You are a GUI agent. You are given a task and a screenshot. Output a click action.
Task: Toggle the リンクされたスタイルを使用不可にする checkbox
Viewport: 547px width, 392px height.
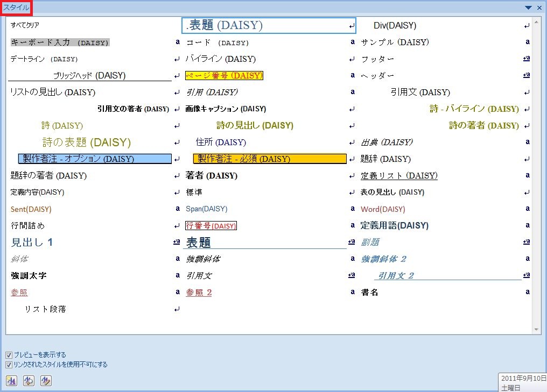click(8, 364)
